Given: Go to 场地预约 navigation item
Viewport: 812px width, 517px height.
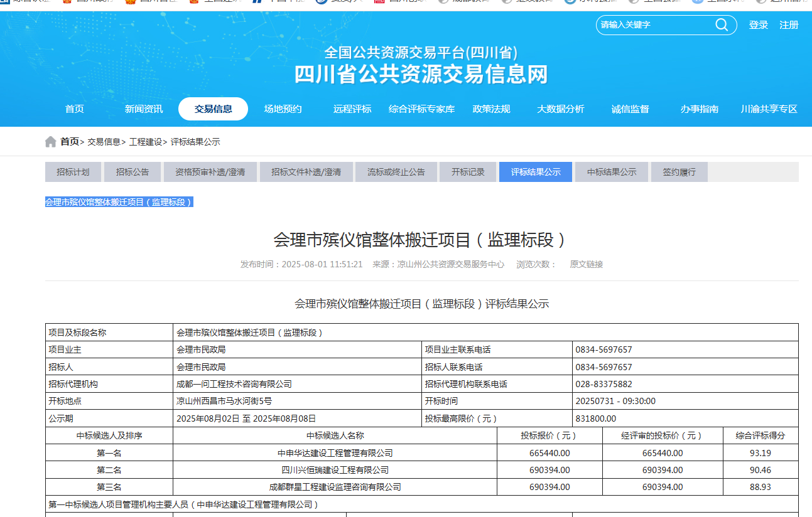Looking at the screenshot, I should (283, 109).
